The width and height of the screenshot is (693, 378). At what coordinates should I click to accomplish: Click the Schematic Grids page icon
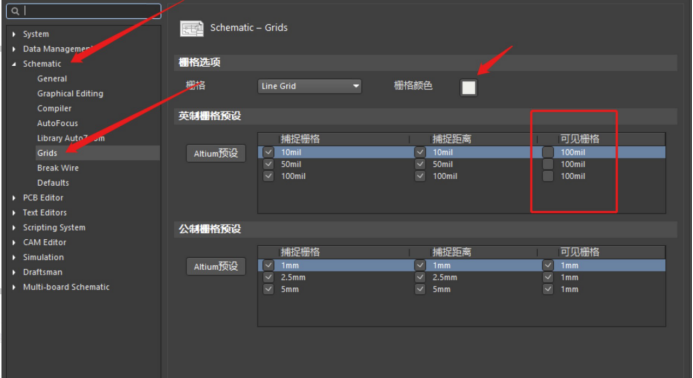click(x=191, y=28)
